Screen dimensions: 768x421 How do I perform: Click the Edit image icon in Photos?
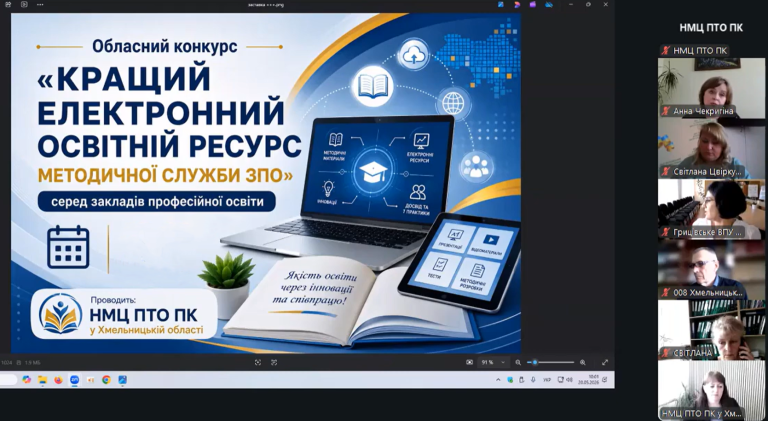[x=501, y=4]
